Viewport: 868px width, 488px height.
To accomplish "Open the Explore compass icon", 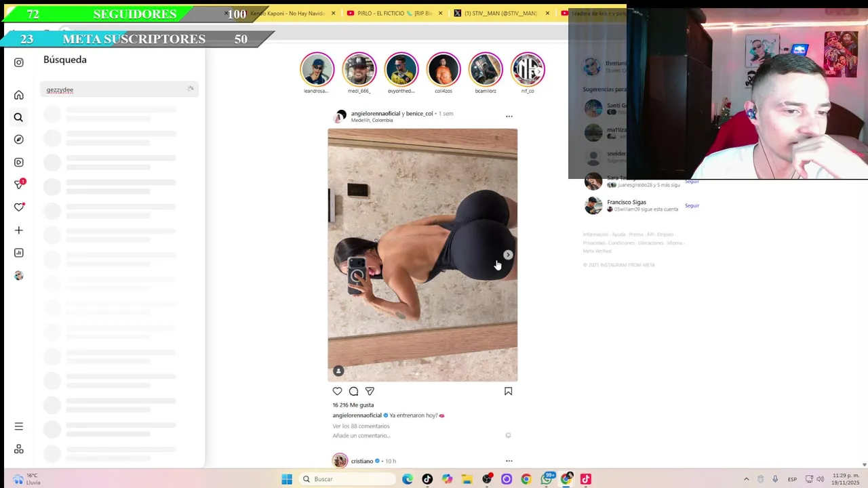I will tap(19, 140).
